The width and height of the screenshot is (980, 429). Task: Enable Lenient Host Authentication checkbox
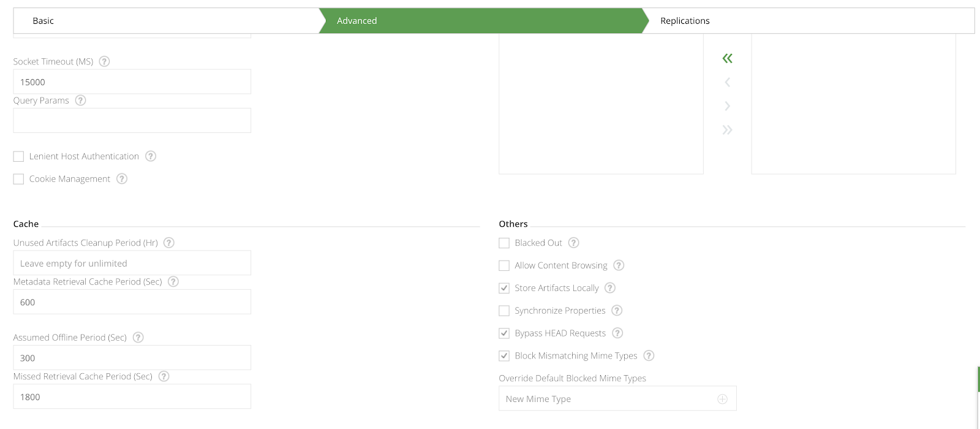[x=18, y=157]
